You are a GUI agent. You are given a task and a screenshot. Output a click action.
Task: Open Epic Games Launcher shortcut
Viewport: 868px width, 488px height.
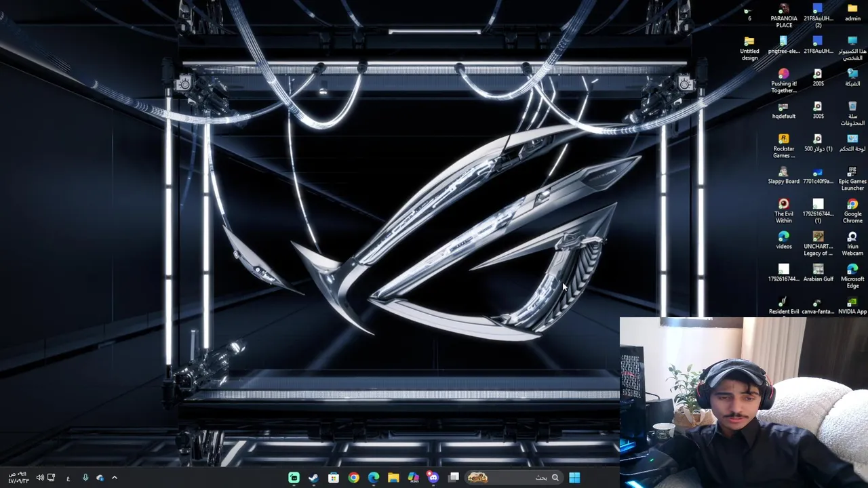852,178
